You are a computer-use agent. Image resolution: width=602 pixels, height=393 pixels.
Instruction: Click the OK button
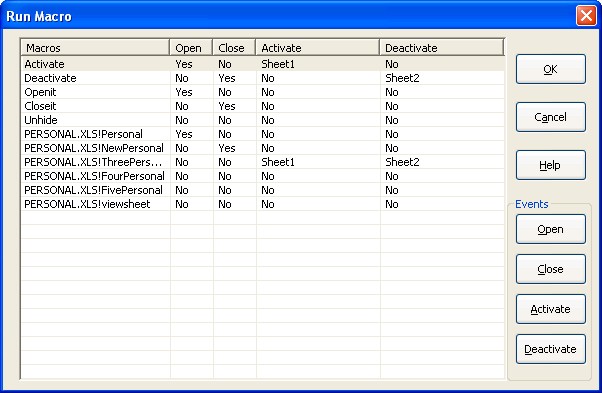pyautogui.click(x=551, y=69)
